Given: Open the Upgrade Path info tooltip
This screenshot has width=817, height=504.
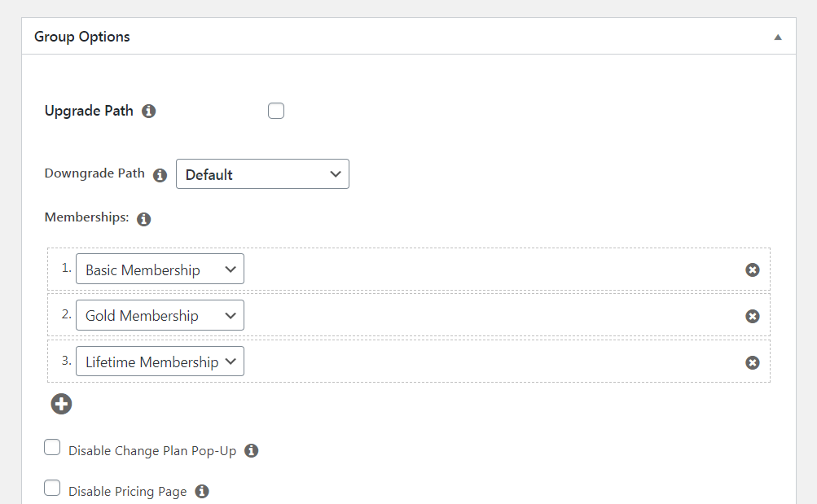Looking at the screenshot, I should click(148, 111).
